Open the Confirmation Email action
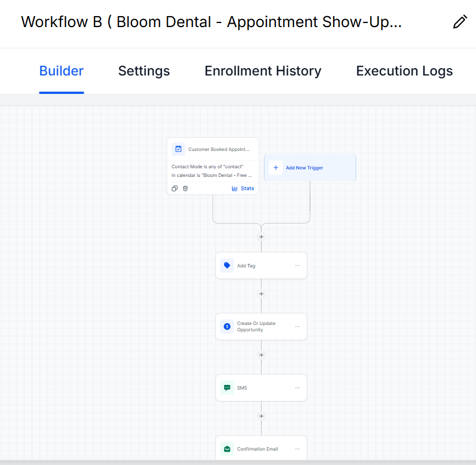The image size is (476, 465). [x=261, y=448]
